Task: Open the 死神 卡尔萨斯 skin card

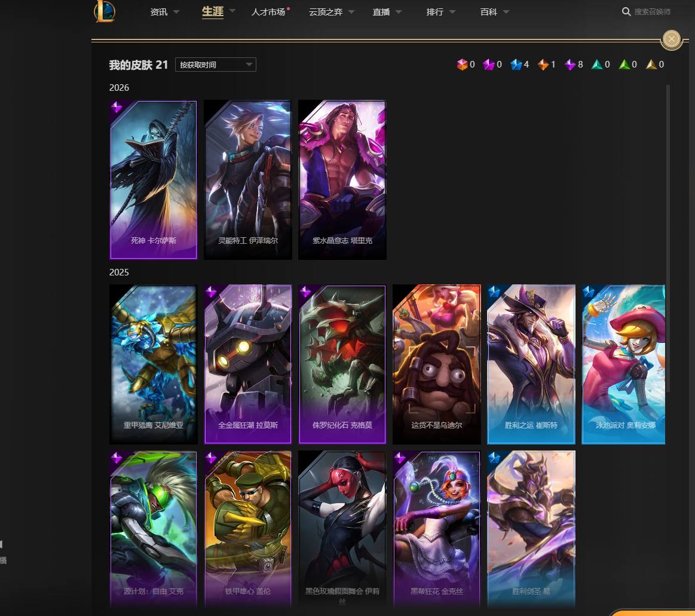Action: (x=154, y=180)
